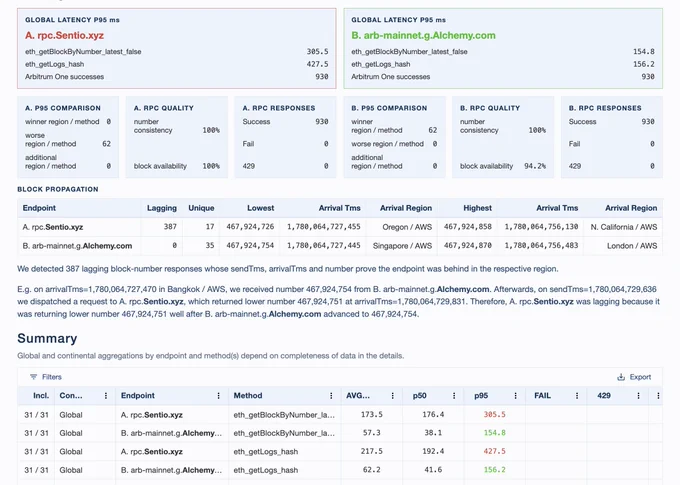Sort by Incl. column header

41,396
